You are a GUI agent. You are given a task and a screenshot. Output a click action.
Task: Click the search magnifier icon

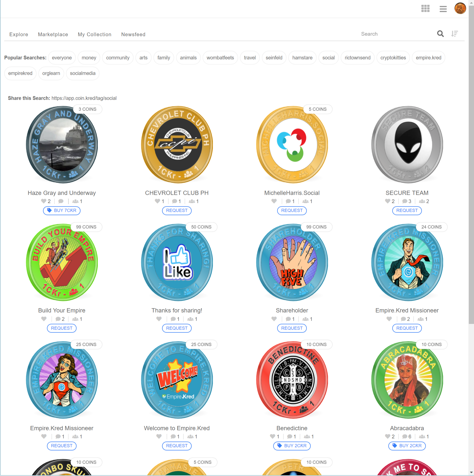440,34
